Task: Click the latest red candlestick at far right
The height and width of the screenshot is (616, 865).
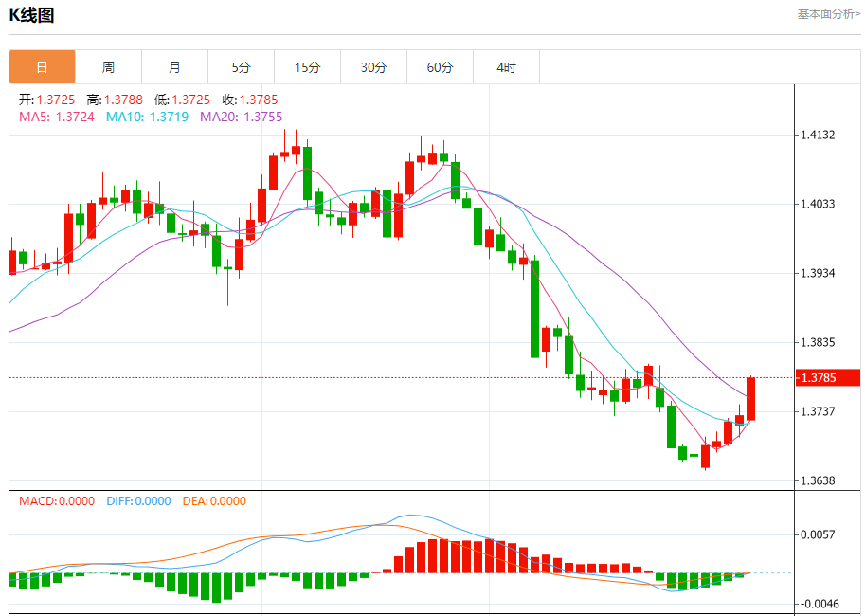Action: click(x=750, y=398)
